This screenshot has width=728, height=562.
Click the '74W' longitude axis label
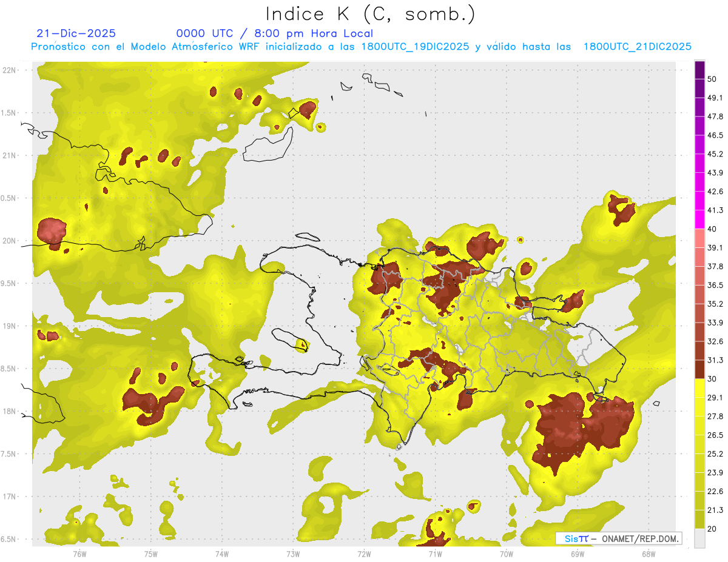click(222, 554)
